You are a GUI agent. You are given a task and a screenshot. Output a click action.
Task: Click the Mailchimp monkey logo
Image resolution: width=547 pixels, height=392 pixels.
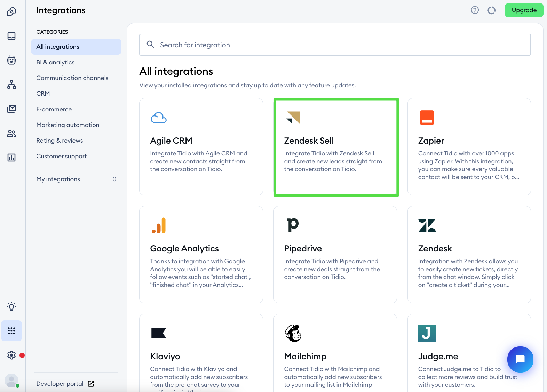[x=293, y=333]
